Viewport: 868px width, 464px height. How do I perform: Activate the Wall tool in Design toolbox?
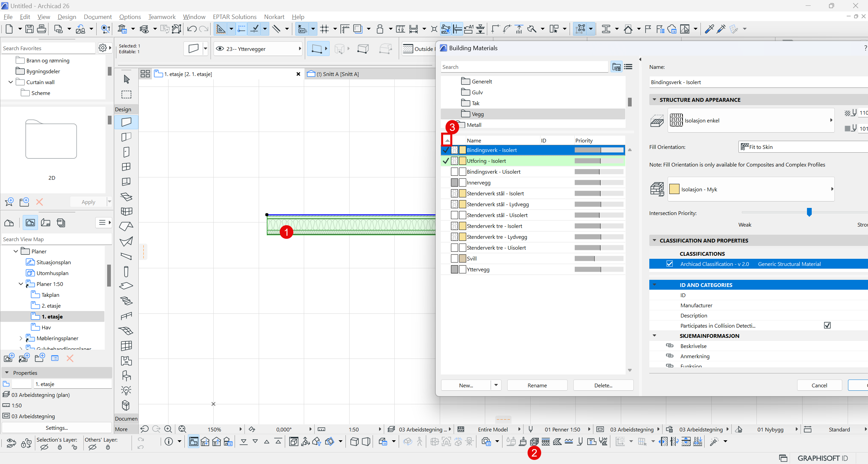(x=126, y=122)
